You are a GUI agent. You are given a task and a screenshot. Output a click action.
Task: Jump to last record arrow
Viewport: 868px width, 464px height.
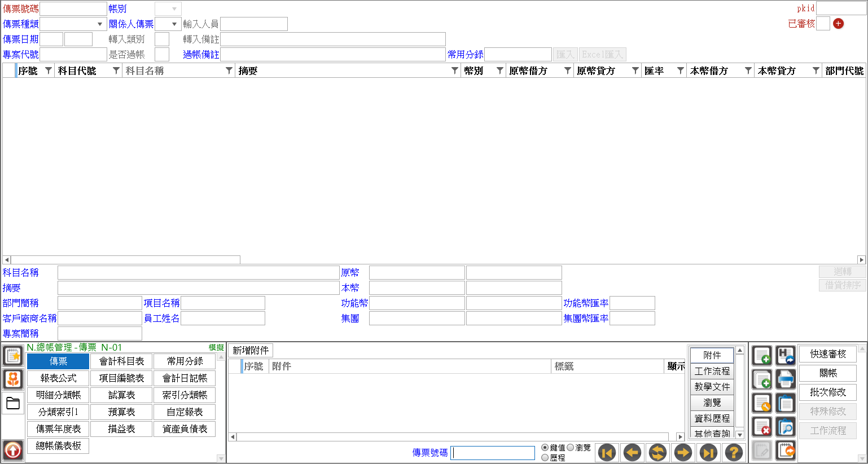point(709,452)
